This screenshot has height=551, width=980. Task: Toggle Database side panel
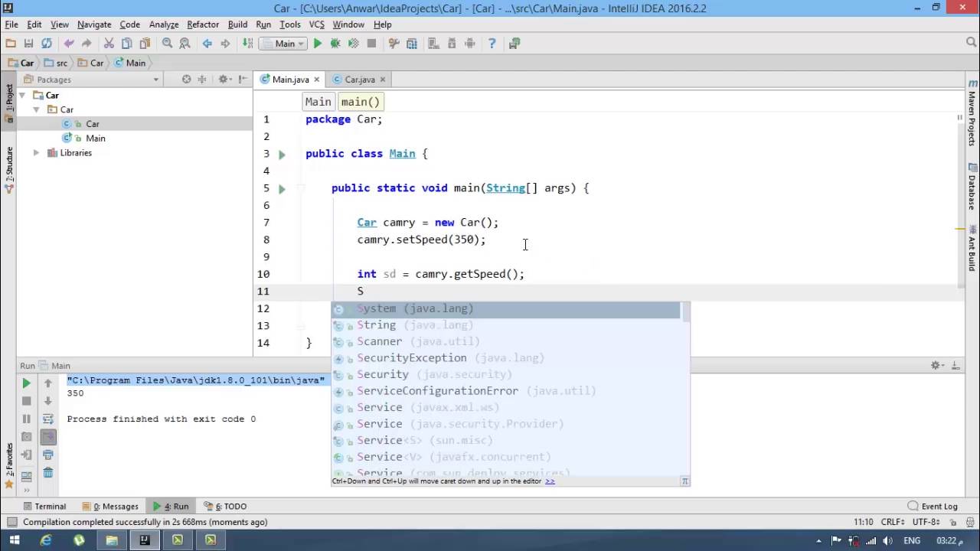pos(972,187)
